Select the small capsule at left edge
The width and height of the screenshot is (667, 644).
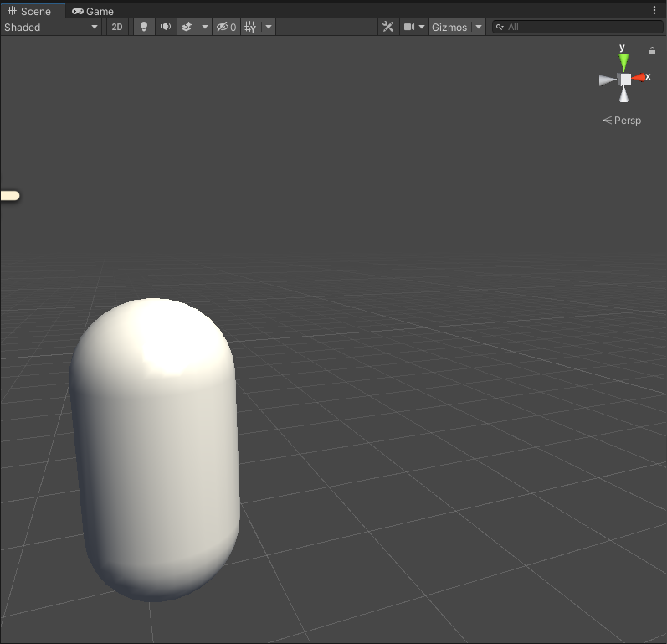[x=10, y=196]
